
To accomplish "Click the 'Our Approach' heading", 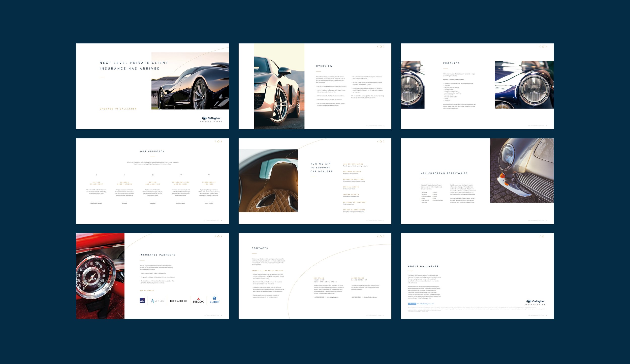I will click(x=152, y=151).
